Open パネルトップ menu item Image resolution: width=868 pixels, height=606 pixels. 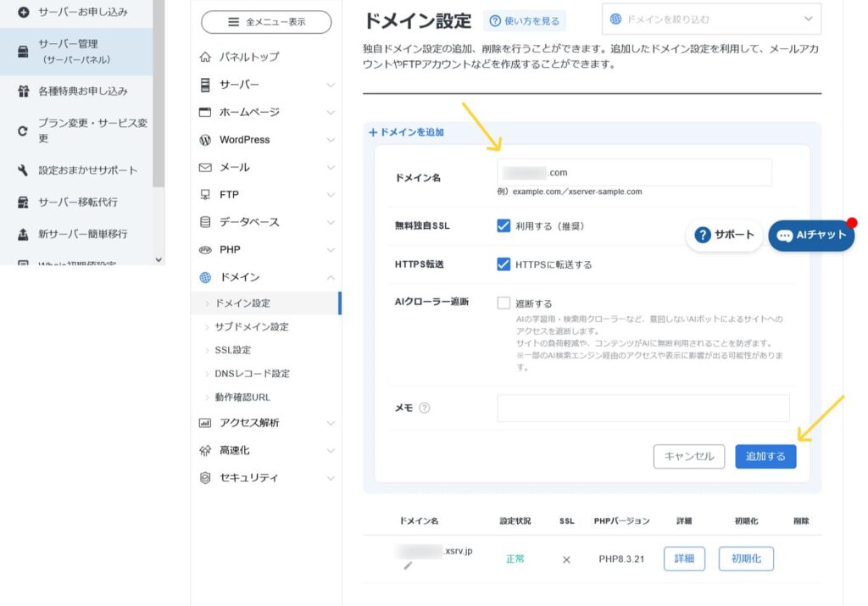[249, 57]
